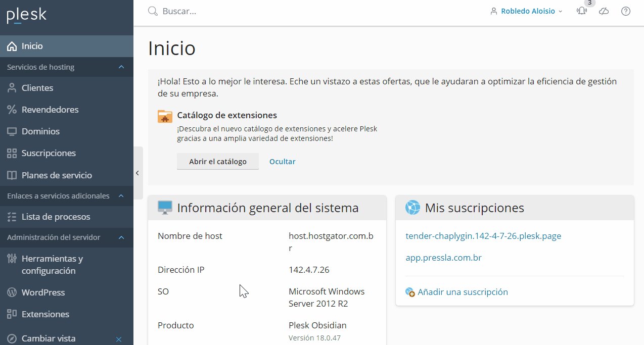Open Herramientas y configuración sliders icon

[12, 259]
